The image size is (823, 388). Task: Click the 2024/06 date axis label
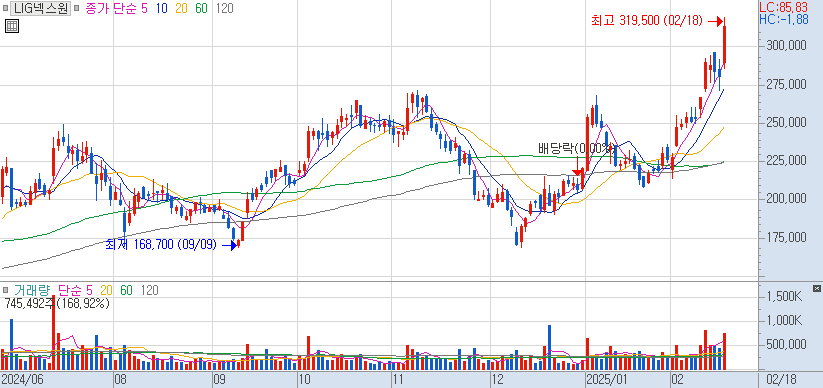22,379
